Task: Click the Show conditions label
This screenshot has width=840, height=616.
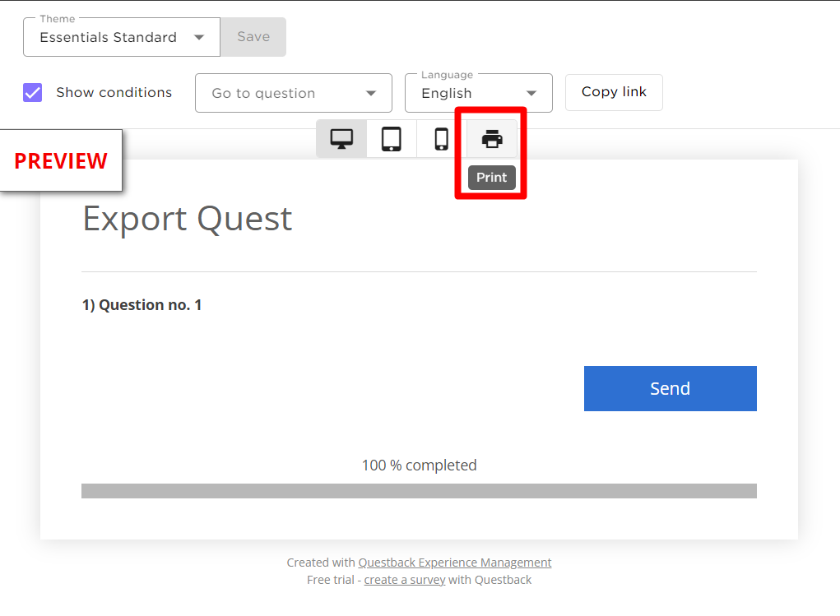Action: [114, 93]
